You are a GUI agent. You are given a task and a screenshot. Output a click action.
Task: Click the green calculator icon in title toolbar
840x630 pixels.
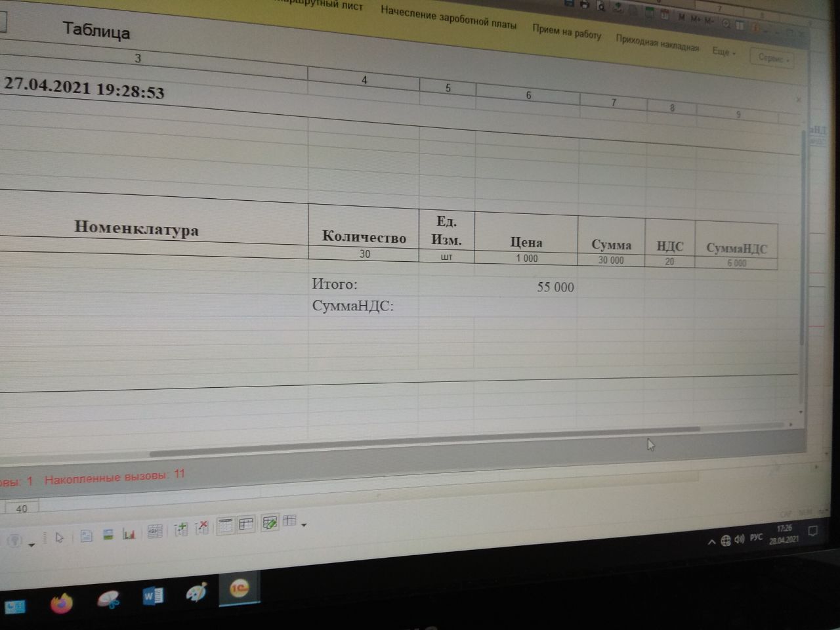[x=649, y=12]
